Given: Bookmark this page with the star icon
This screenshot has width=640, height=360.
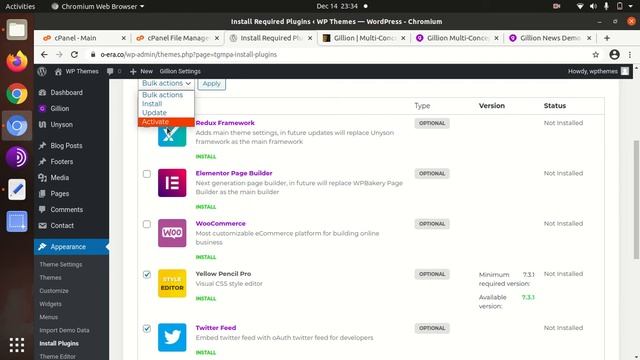Looking at the screenshot, I should coord(596,54).
